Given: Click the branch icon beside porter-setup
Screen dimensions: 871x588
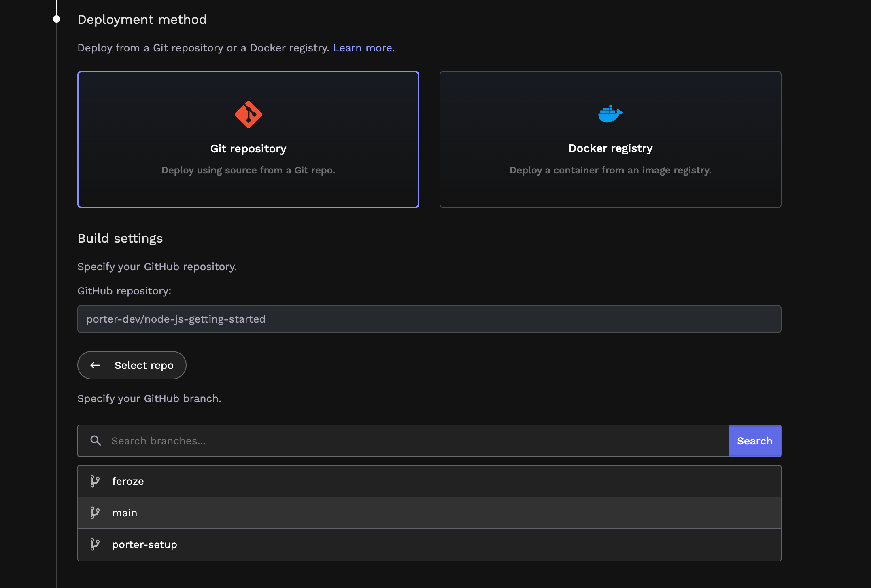Looking at the screenshot, I should 95,544.
